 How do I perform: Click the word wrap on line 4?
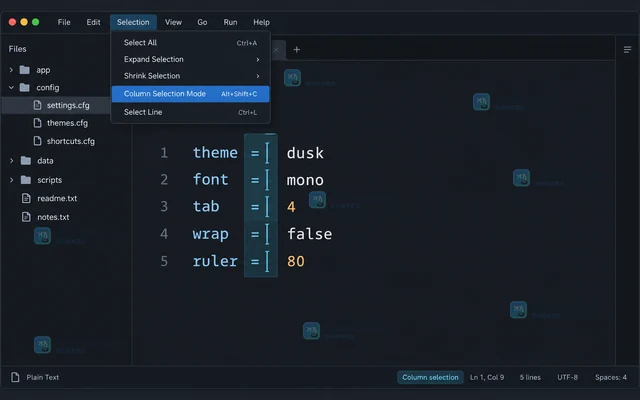coord(211,234)
